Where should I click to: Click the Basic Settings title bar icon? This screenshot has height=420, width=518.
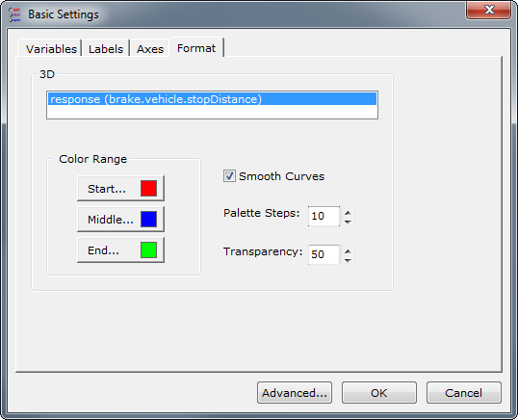[x=14, y=14]
